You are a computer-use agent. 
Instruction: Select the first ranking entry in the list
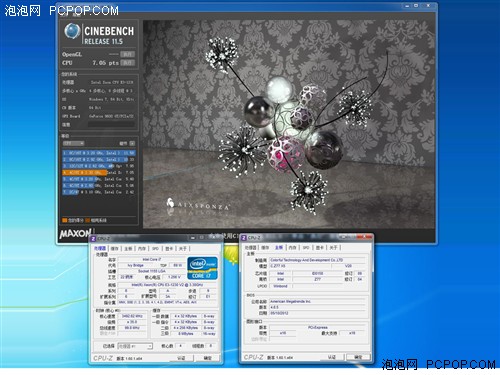(x=99, y=153)
